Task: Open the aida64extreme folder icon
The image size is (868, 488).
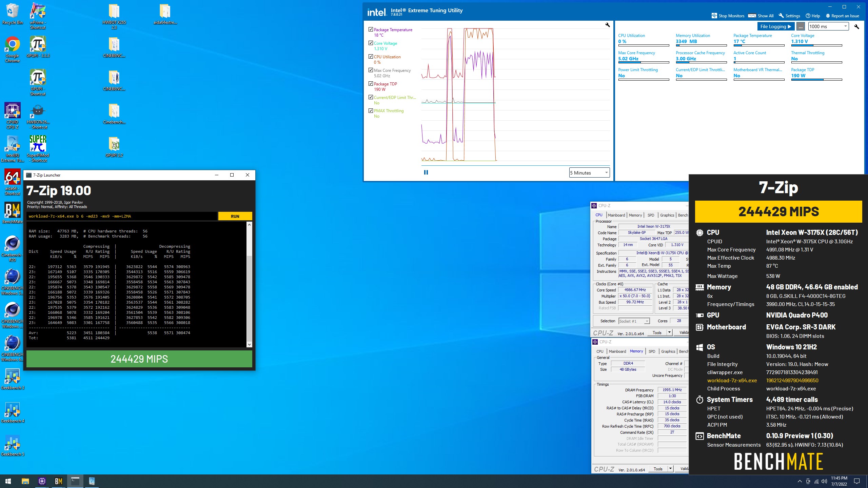Action: 165,14
